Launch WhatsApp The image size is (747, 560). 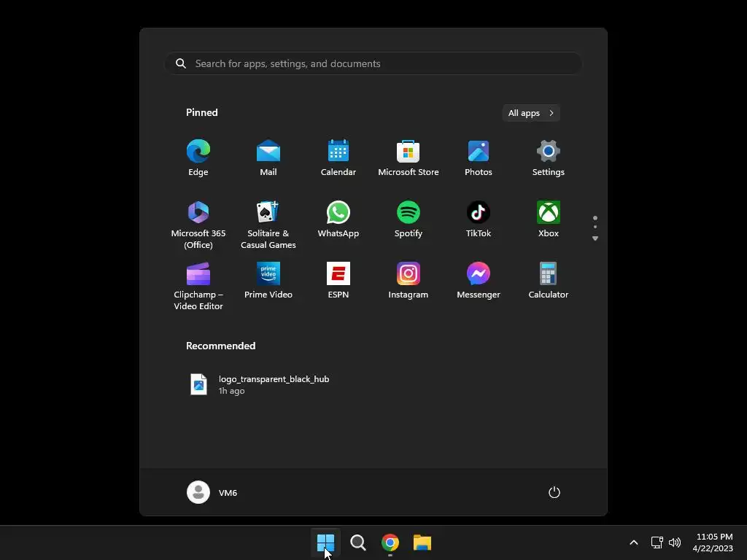click(x=338, y=219)
